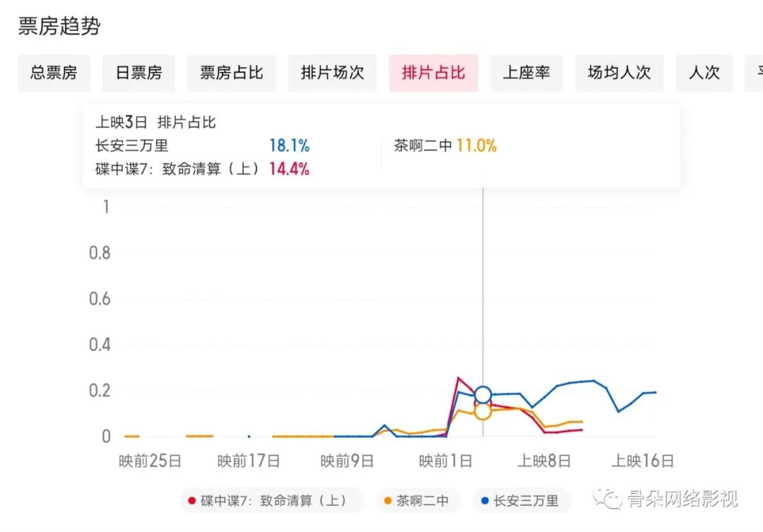
Task: Click the 上映16日 x-axis label
Action: click(x=642, y=461)
